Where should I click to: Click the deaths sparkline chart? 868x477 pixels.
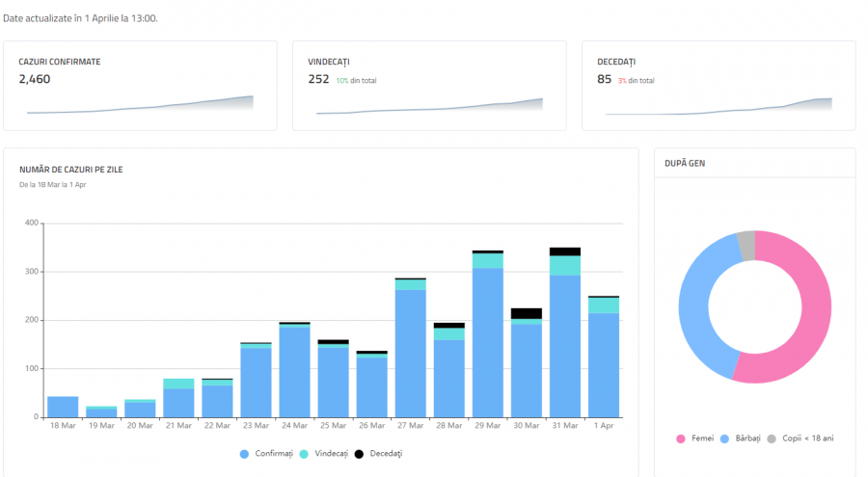[x=719, y=106]
